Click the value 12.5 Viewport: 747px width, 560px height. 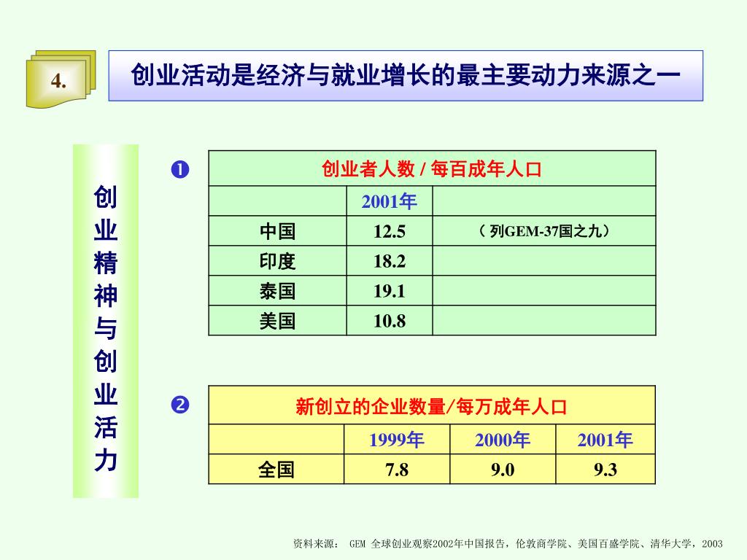pyautogui.click(x=390, y=231)
